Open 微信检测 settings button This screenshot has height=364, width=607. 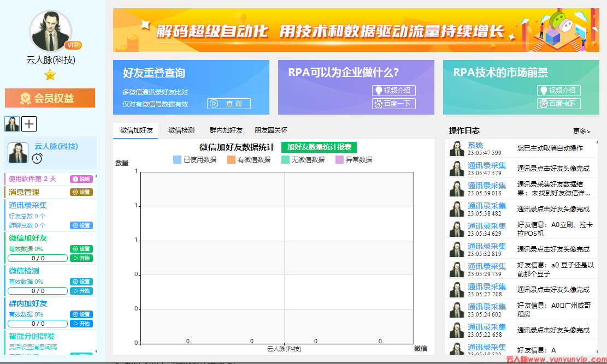coord(81,282)
